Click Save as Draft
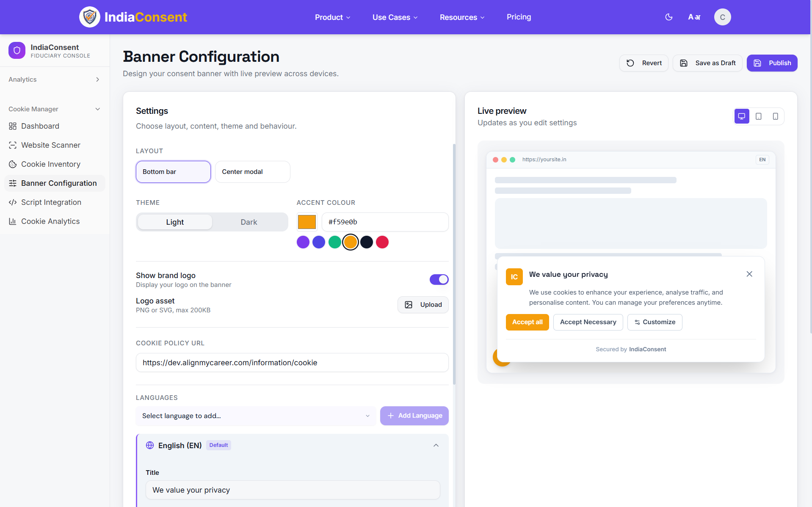 coord(707,63)
